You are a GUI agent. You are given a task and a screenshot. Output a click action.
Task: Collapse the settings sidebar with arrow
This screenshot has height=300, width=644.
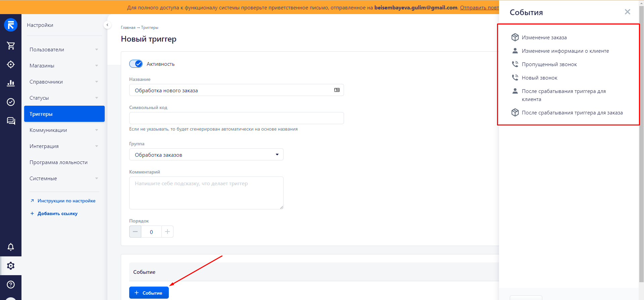pos(107,25)
